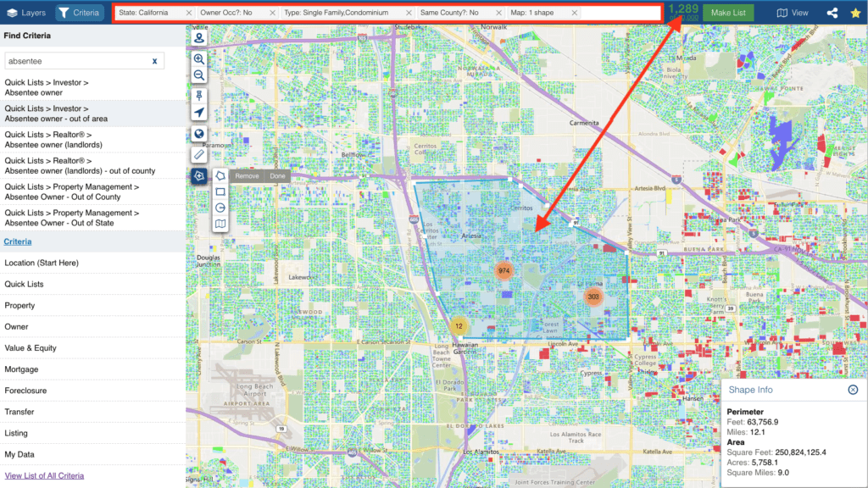Select Absentee owner (landlords) - out of county

point(93,165)
